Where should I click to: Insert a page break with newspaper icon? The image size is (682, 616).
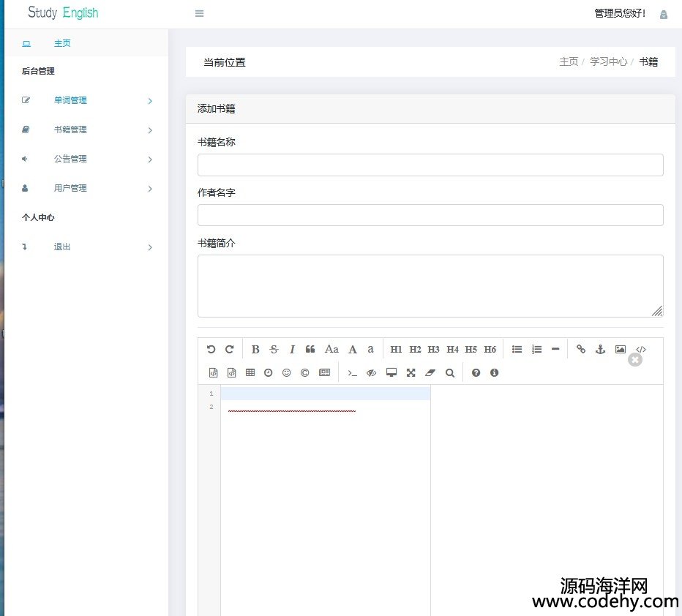[324, 372]
